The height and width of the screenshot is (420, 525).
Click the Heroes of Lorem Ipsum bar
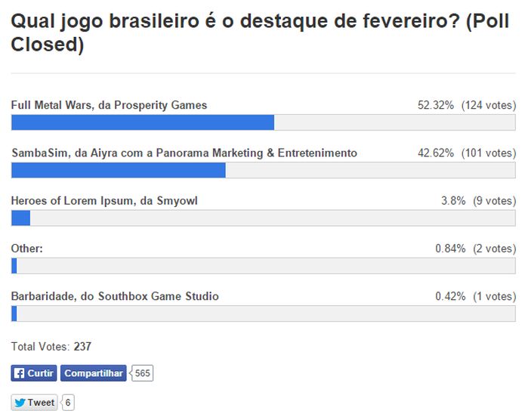(263, 218)
